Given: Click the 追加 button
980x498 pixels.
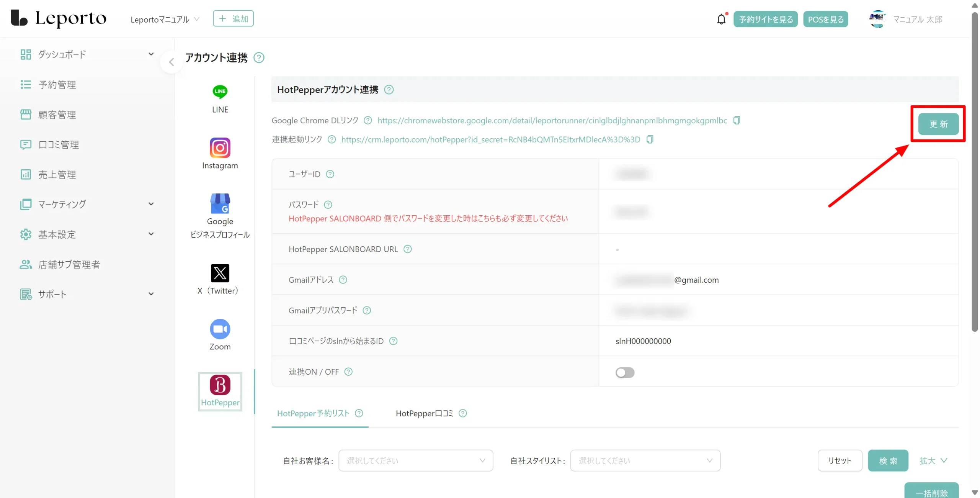Looking at the screenshot, I should (x=233, y=18).
